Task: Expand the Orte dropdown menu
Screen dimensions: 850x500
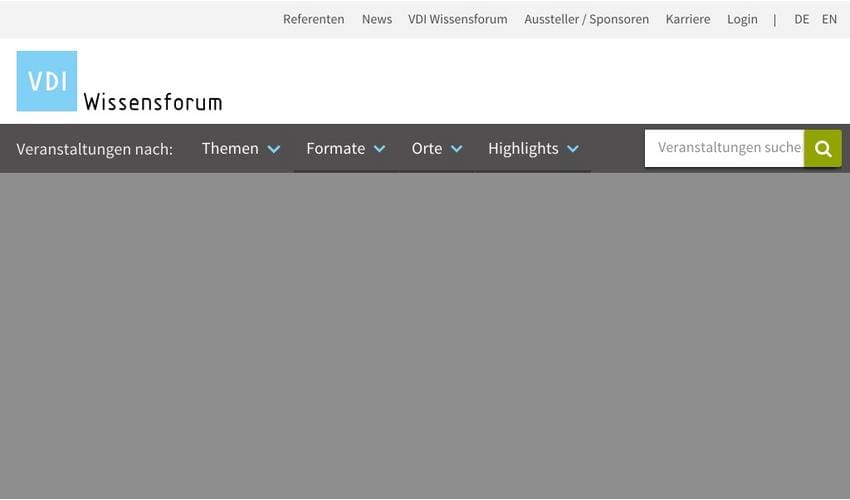Action: click(427, 148)
